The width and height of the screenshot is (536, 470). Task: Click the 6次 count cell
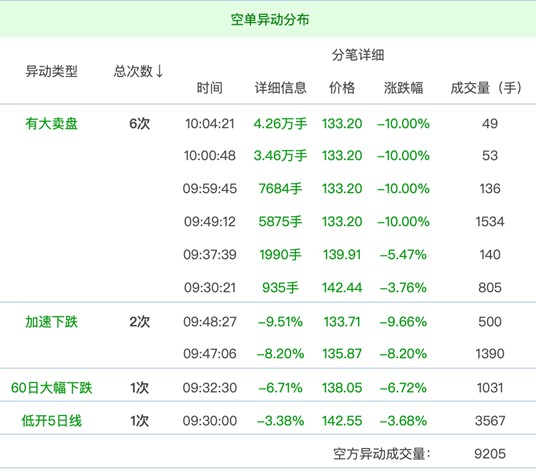139,123
